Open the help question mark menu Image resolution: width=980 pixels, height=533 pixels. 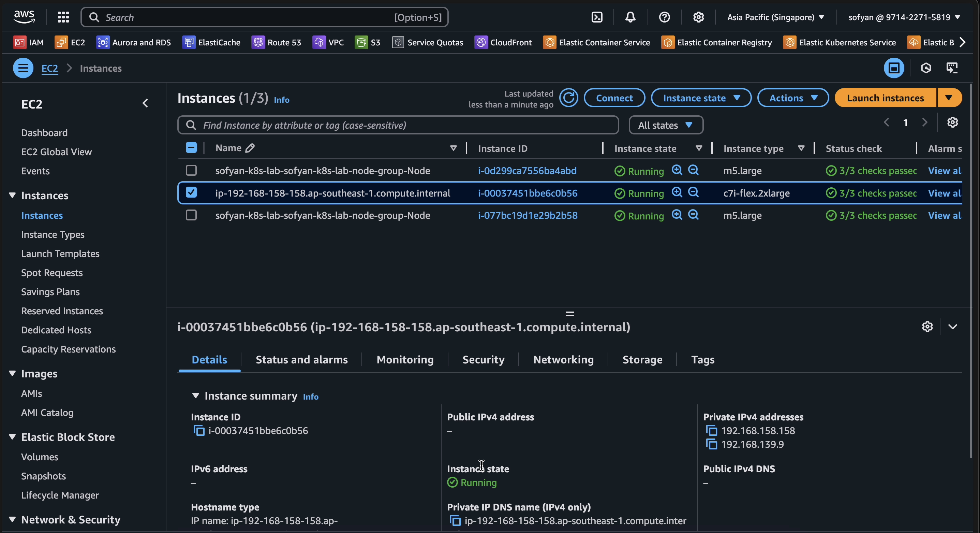tap(664, 17)
